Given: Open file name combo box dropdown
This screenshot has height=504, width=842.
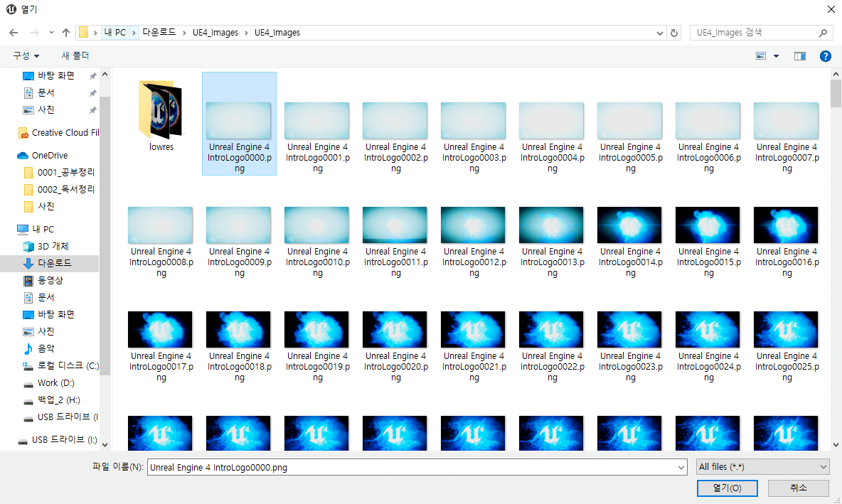Looking at the screenshot, I should tap(681, 468).
